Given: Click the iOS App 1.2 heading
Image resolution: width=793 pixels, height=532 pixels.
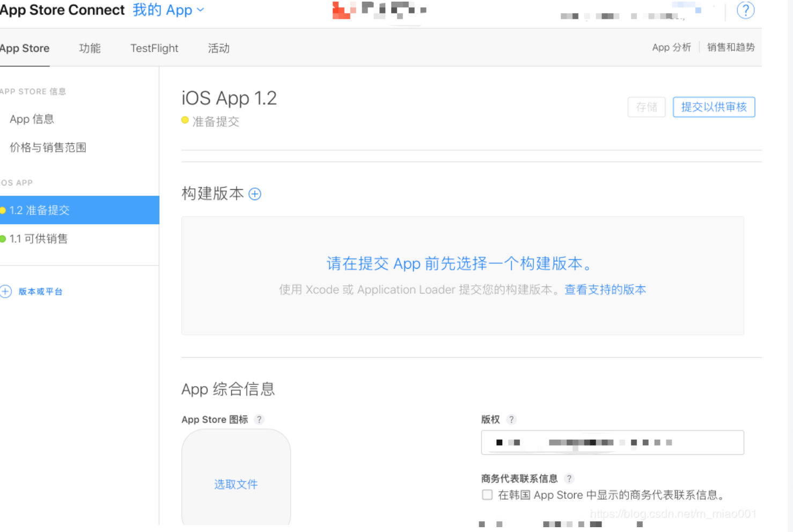Looking at the screenshot, I should 229,98.
